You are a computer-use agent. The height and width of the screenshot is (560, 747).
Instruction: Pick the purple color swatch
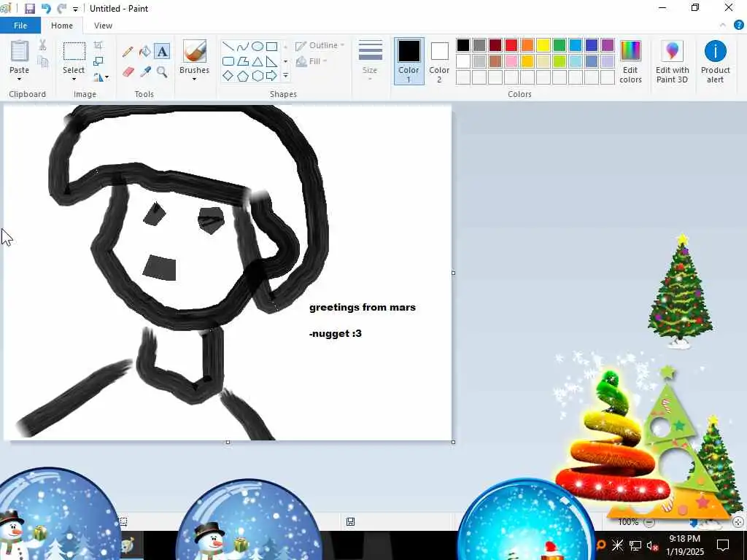tap(608, 45)
